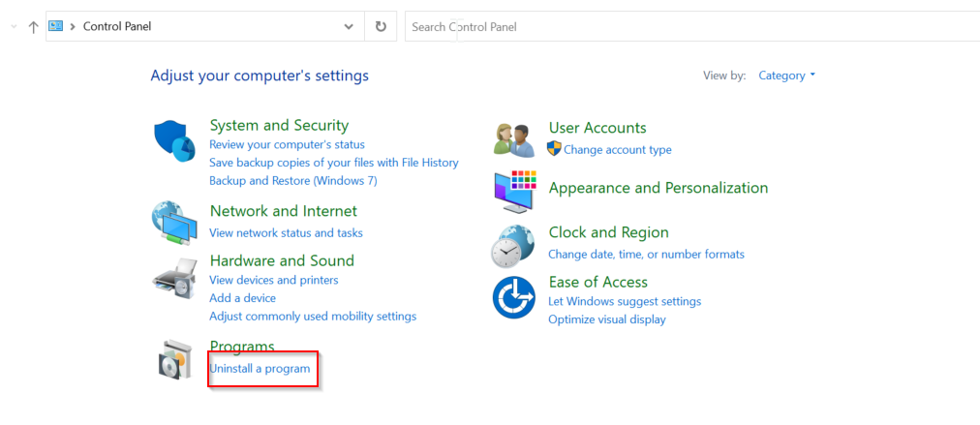The image size is (980, 425).
Task: Go up one level with up arrow
Action: (34, 27)
